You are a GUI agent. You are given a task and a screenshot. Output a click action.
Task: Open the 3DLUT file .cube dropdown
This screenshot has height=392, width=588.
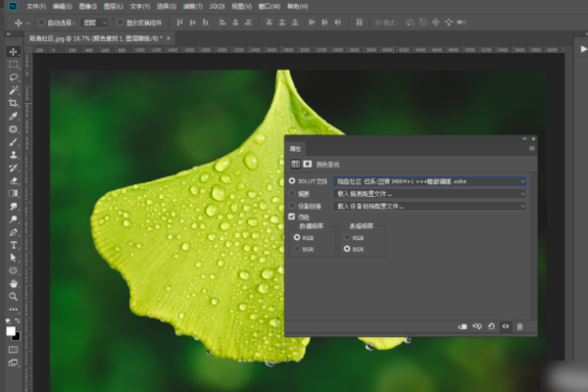(x=430, y=181)
